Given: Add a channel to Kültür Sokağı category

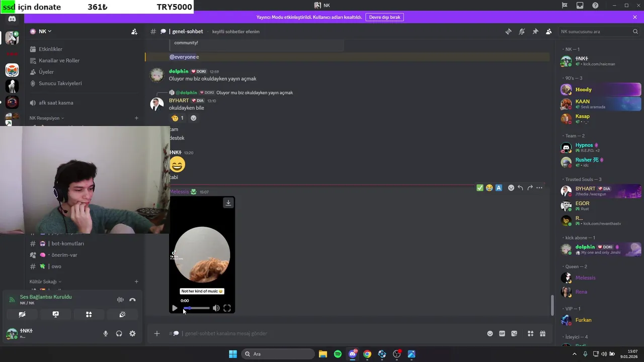Looking at the screenshot, I should pos(136,282).
